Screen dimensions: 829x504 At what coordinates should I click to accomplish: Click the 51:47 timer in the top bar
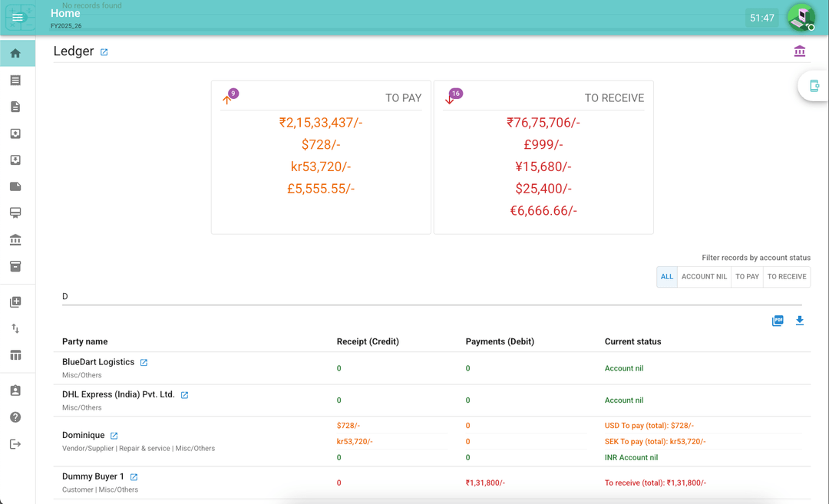tap(761, 17)
